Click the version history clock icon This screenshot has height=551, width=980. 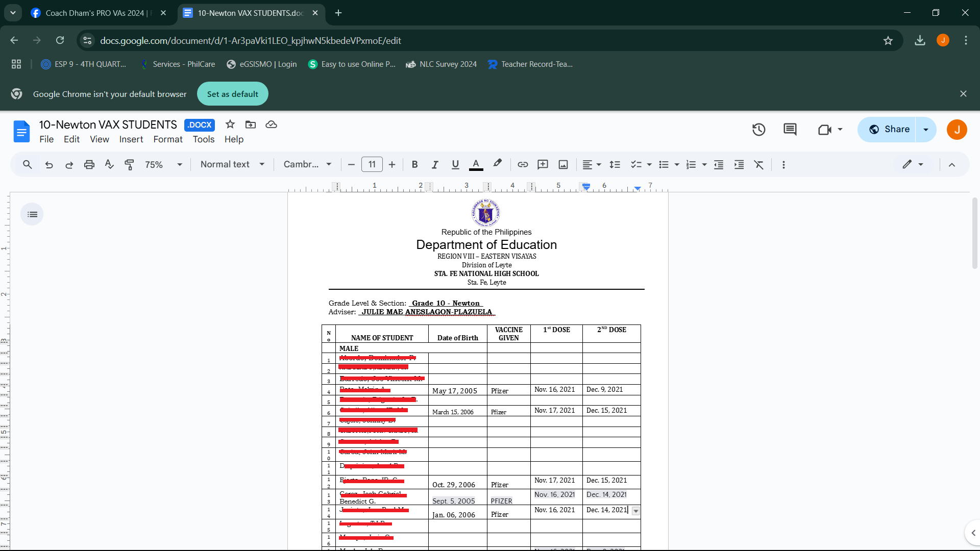pyautogui.click(x=758, y=130)
